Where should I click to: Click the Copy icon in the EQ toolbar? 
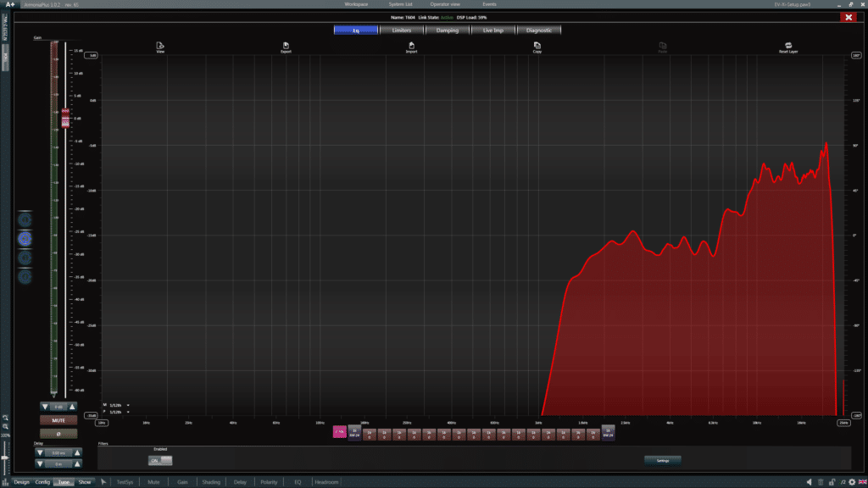537,46
